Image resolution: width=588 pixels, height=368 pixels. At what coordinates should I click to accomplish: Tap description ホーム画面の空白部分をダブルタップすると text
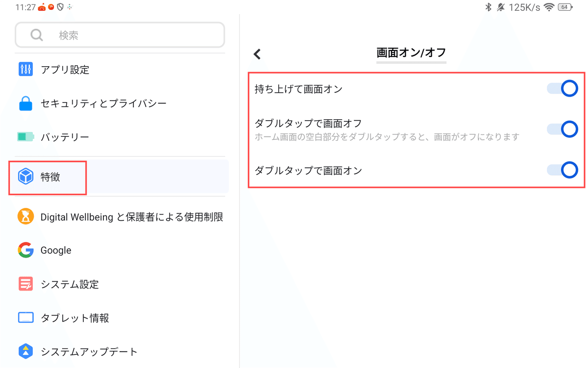[387, 137]
